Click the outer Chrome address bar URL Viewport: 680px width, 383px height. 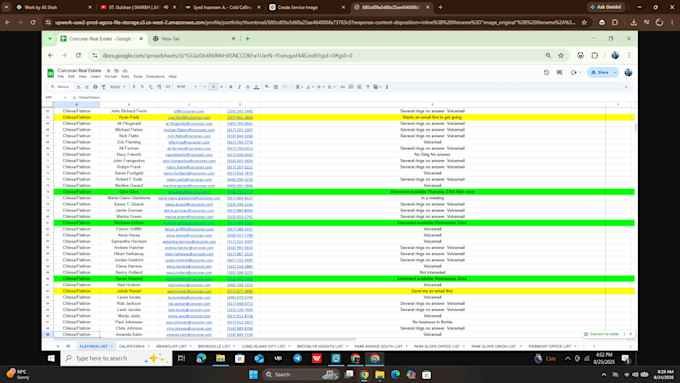point(315,22)
